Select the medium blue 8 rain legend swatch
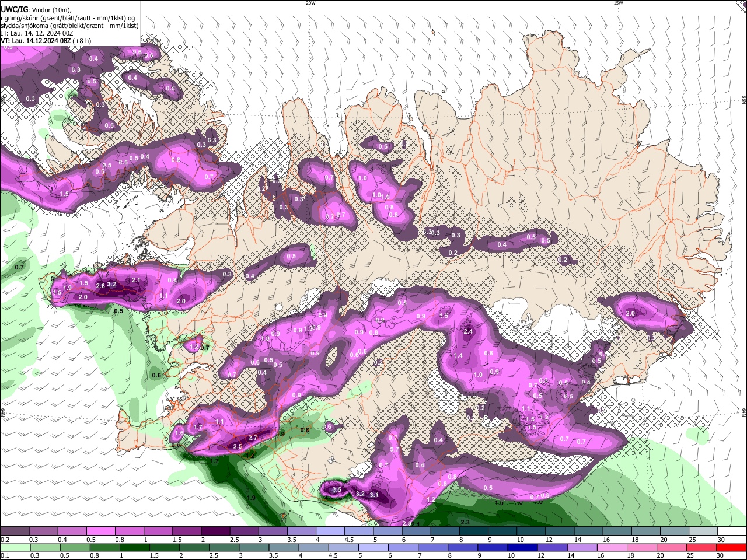Screen dimensions: 747x560 click(x=463, y=547)
